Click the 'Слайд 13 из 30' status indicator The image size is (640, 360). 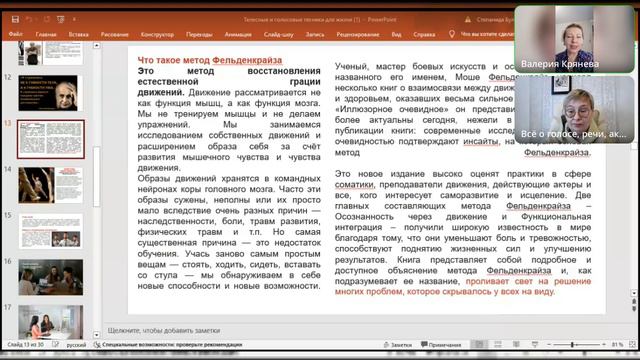pos(25,344)
